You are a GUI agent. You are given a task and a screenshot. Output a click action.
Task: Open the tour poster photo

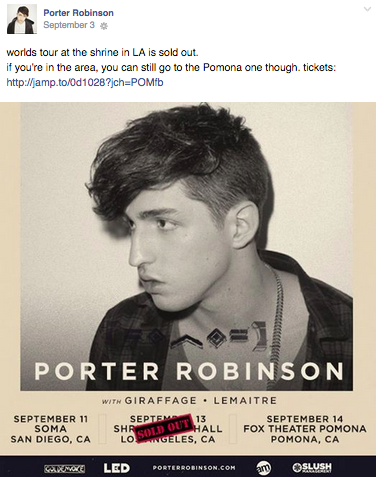point(188,289)
